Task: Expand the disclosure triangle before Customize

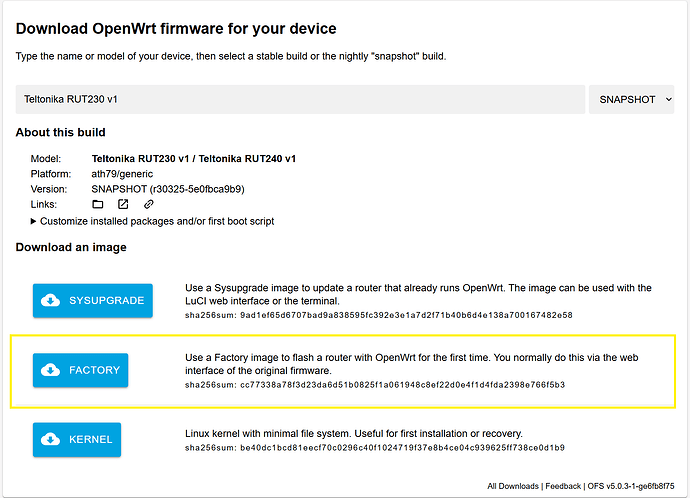Action: click(x=35, y=221)
